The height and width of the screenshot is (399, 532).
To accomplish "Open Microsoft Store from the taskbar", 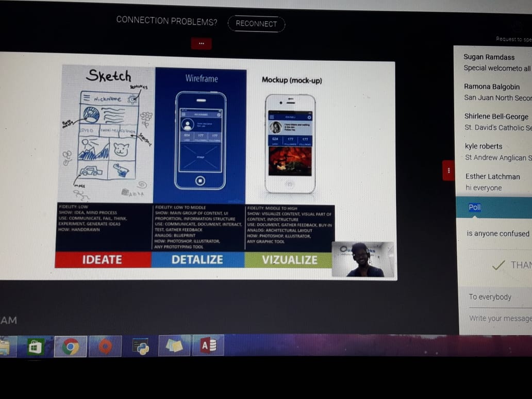I will click(35, 347).
